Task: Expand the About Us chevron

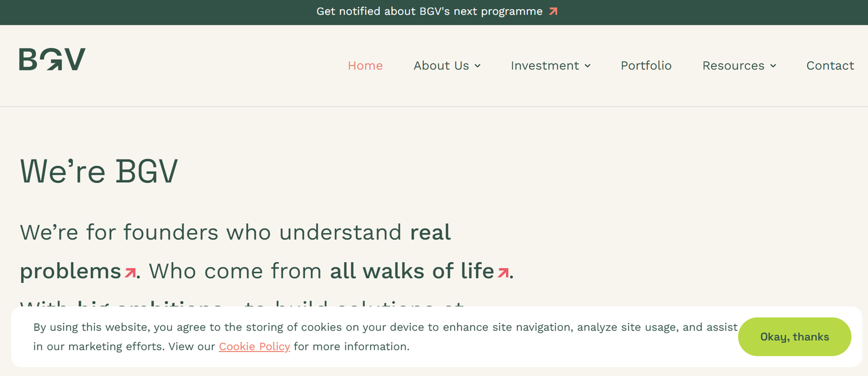Action: pyautogui.click(x=477, y=66)
